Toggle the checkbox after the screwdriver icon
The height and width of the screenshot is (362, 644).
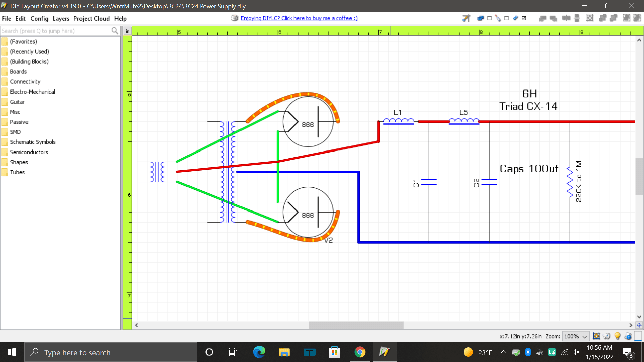coord(506,18)
